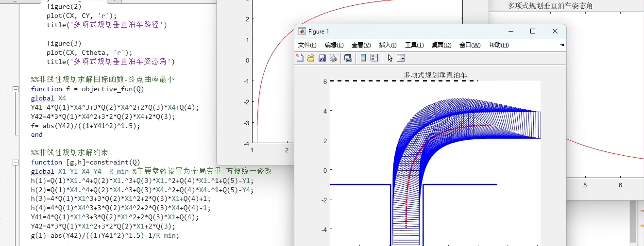644x246 pixels.
Task: Open the 帮助(H) menu in Figure 1
Action: click(499, 45)
